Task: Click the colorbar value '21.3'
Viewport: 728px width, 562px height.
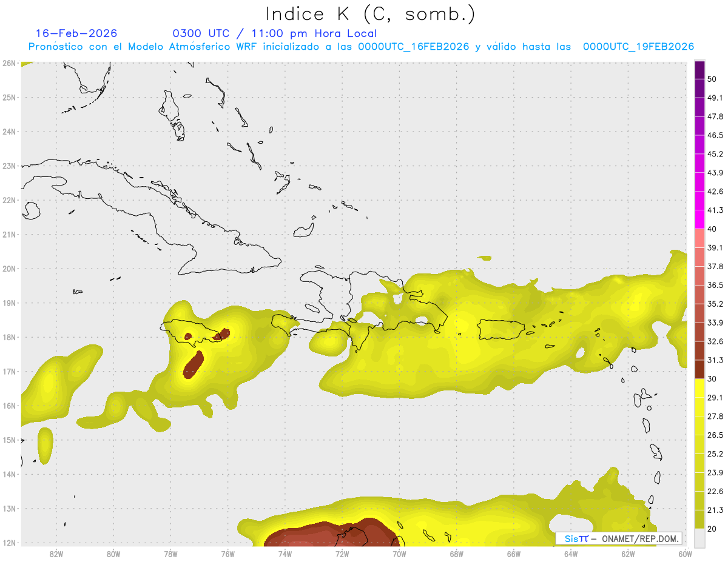Action: tap(714, 510)
